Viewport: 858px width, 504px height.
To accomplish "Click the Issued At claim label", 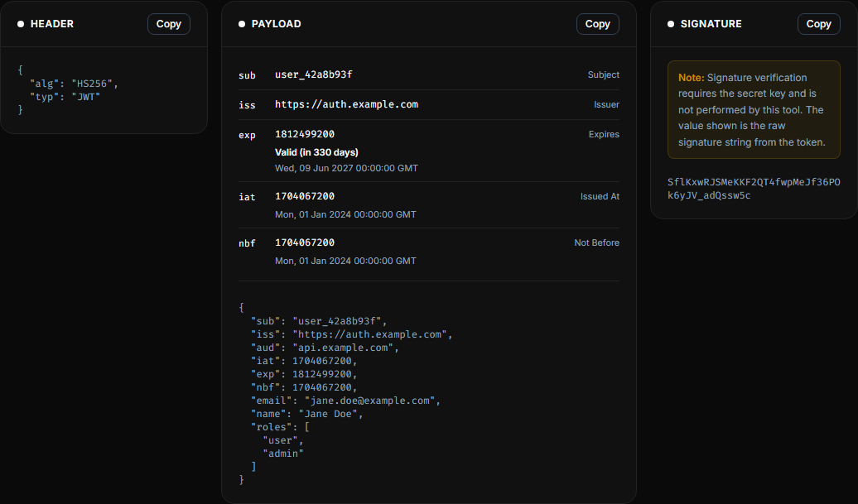I will coord(600,196).
